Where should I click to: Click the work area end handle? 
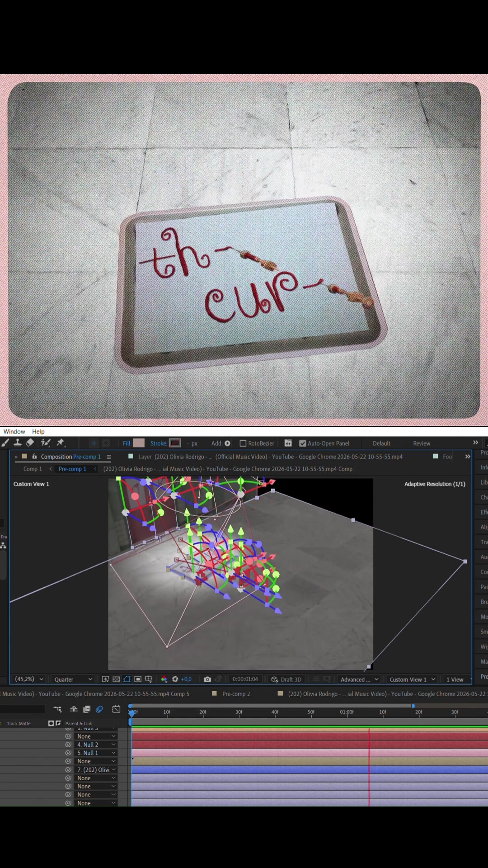click(413, 706)
